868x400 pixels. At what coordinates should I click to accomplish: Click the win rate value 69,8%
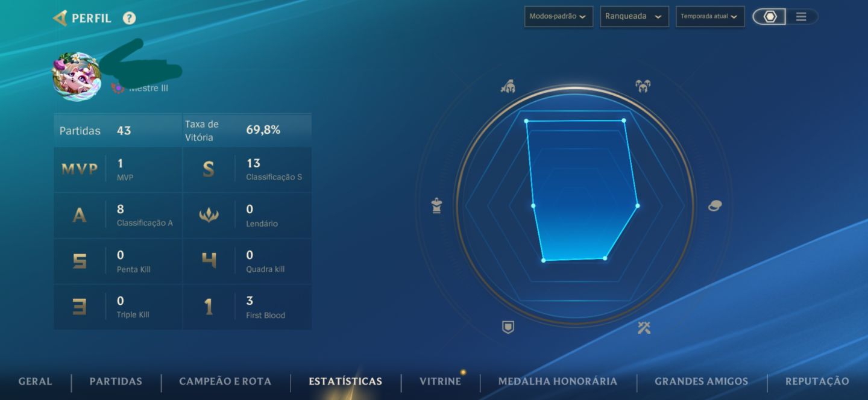(x=263, y=130)
